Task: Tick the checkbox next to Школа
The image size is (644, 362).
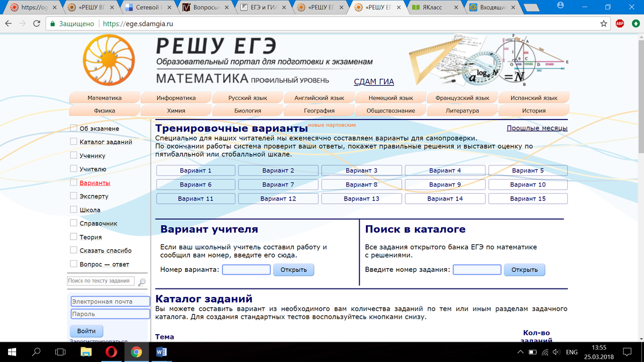Action: 74,209
